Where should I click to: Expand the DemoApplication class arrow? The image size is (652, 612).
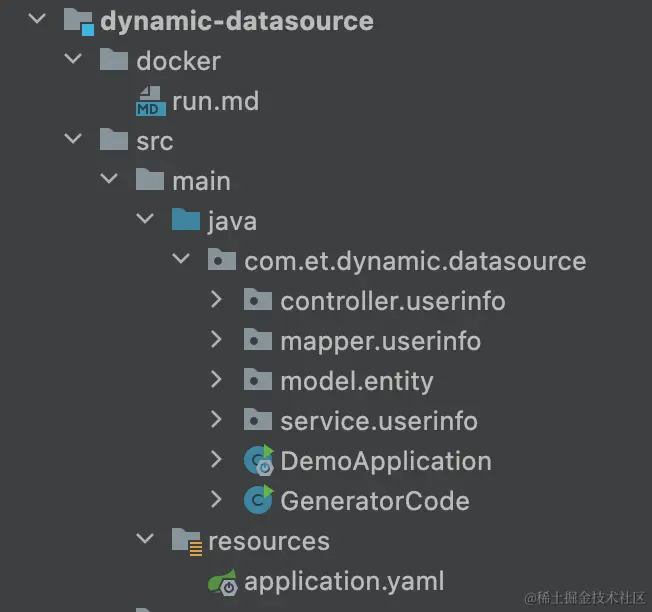[x=217, y=460]
